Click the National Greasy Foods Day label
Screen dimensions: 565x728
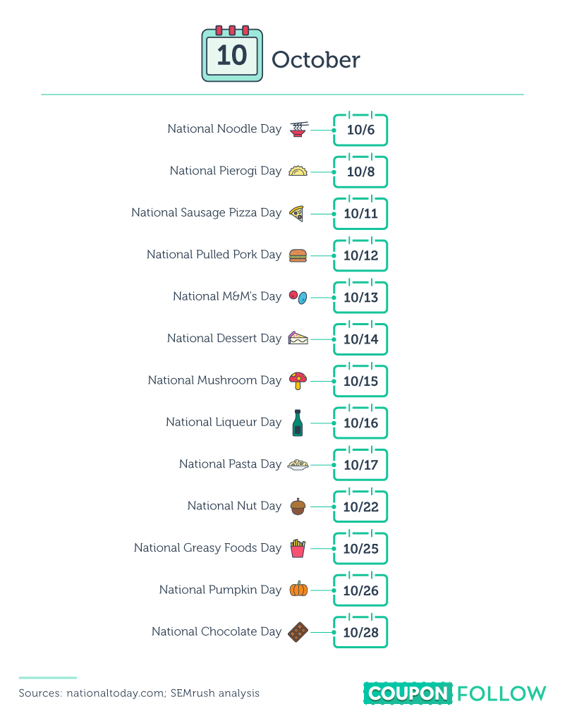point(207,548)
